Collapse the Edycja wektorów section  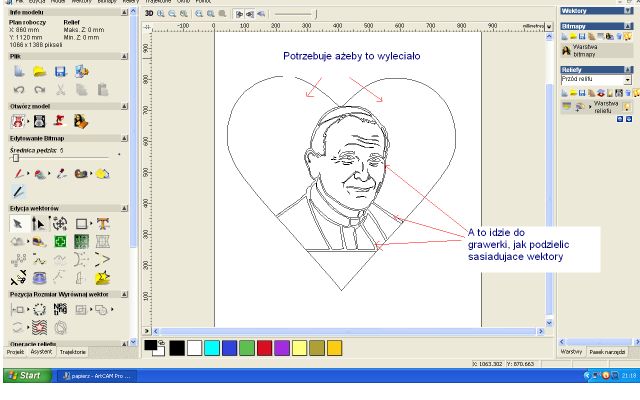click(x=124, y=208)
